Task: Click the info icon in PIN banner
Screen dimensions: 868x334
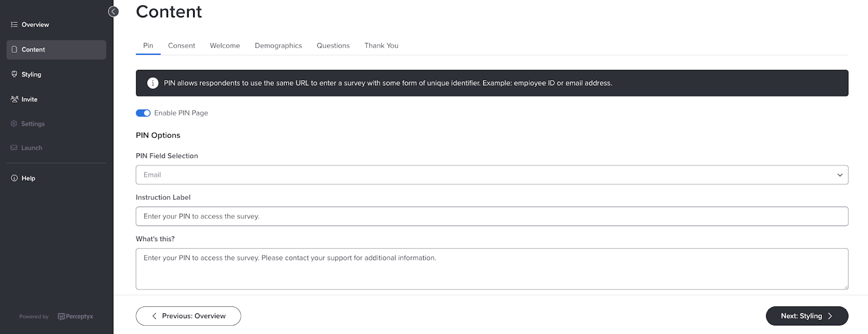Action: (153, 83)
